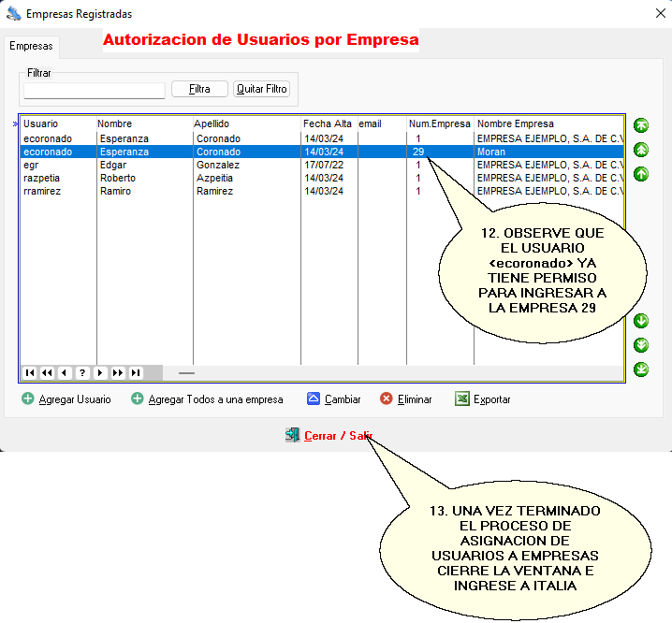
Task: Jump forward a page of records
Action: click(x=117, y=373)
